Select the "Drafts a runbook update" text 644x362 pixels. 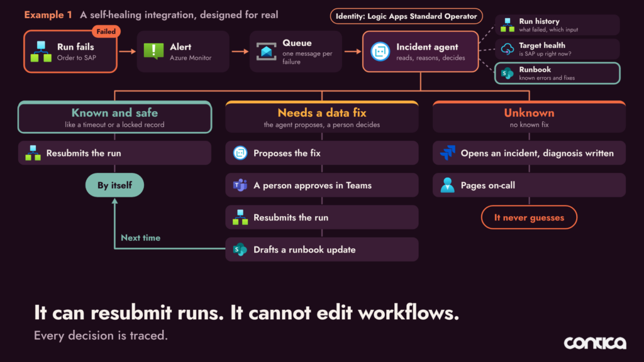[x=304, y=250]
